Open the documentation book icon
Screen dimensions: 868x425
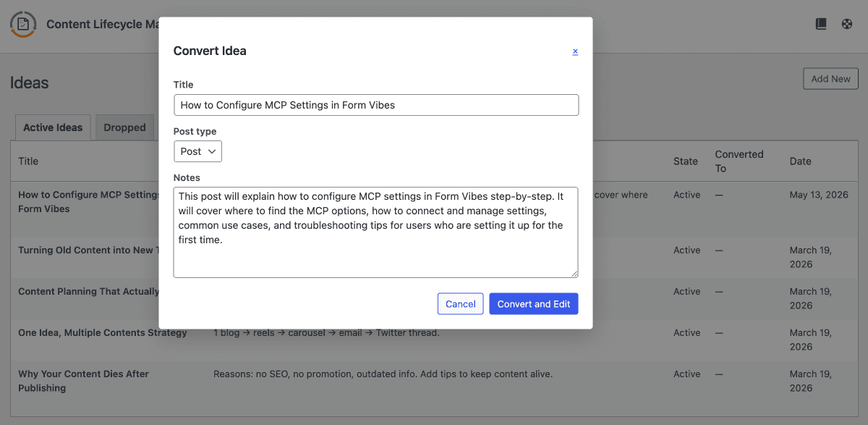point(821,24)
